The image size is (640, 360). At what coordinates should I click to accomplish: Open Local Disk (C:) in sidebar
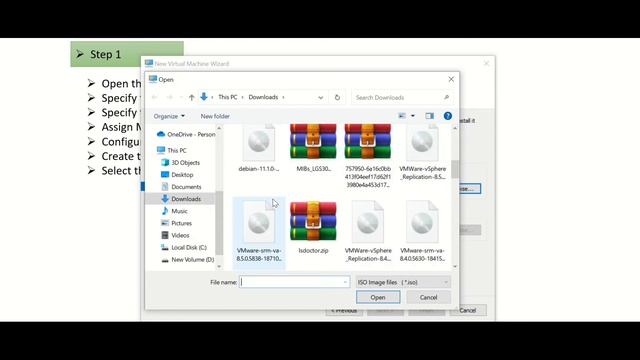pos(184,247)
